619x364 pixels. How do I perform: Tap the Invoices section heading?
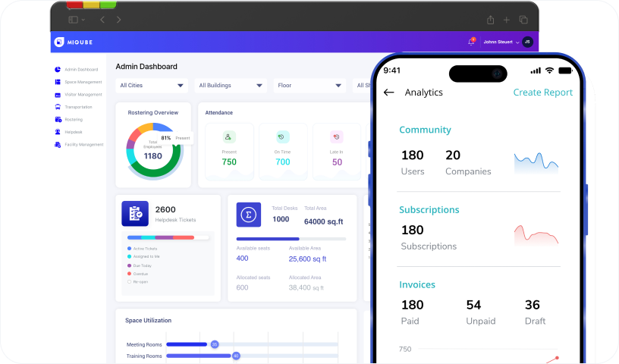417,284
